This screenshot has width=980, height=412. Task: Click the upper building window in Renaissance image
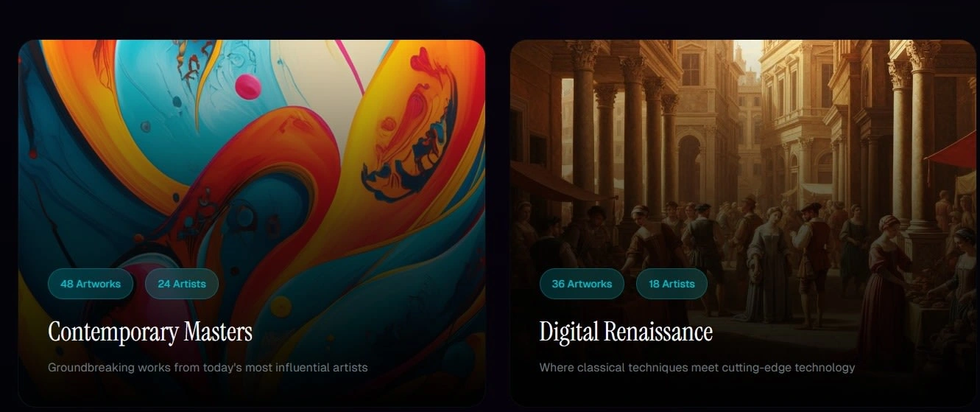[691, 69]
